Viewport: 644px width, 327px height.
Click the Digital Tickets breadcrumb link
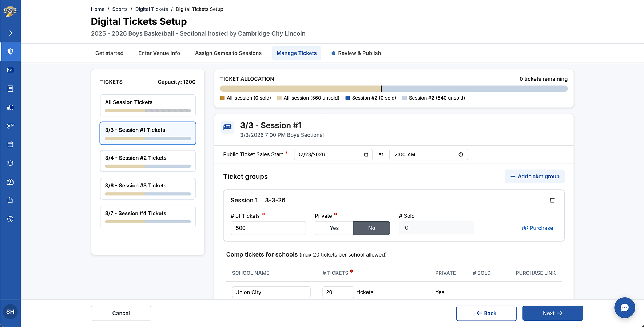(x=152, y=9)
